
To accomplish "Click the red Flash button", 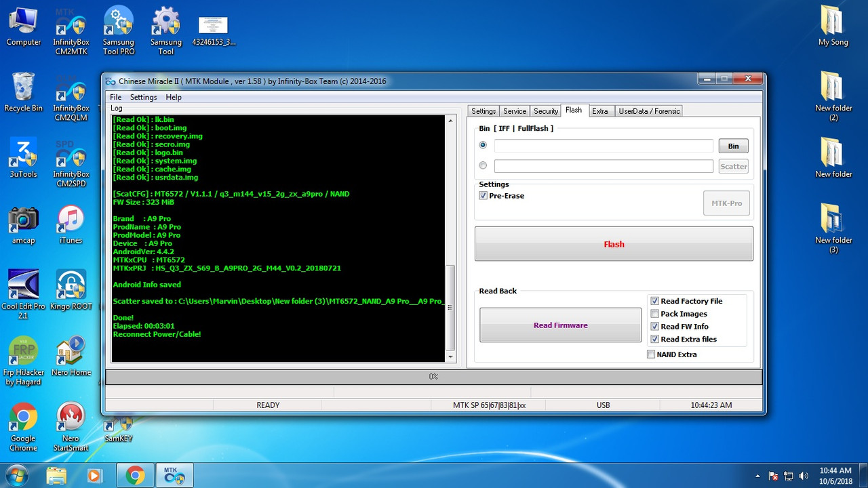I will pyautogui.click(x=614, y=244).
